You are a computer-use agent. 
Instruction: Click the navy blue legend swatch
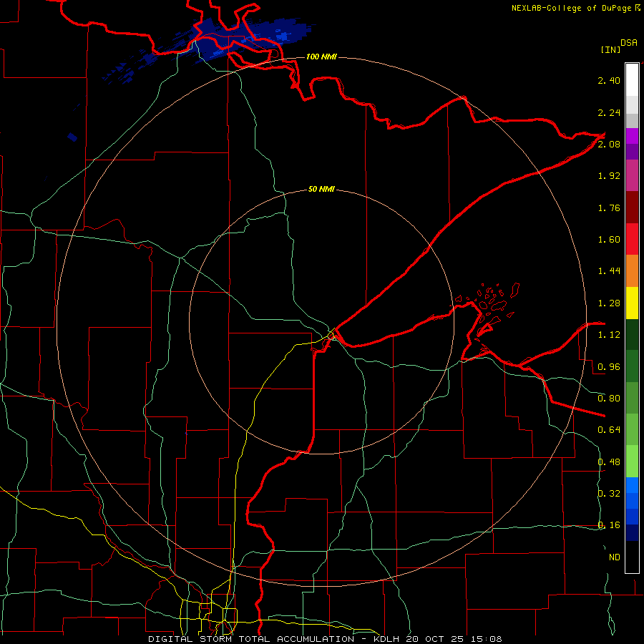click(x=632, y=532)
